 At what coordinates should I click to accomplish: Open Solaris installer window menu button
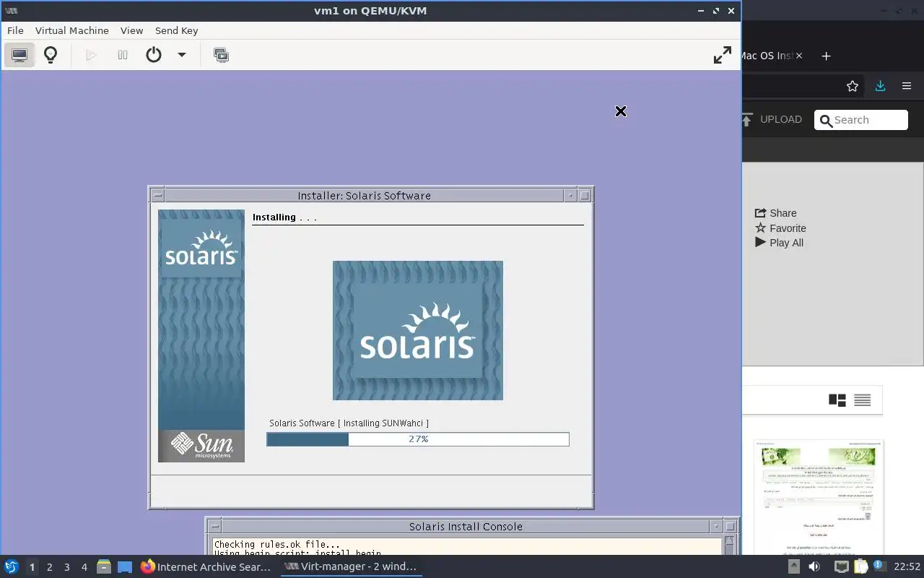click(x=158, y=195)
